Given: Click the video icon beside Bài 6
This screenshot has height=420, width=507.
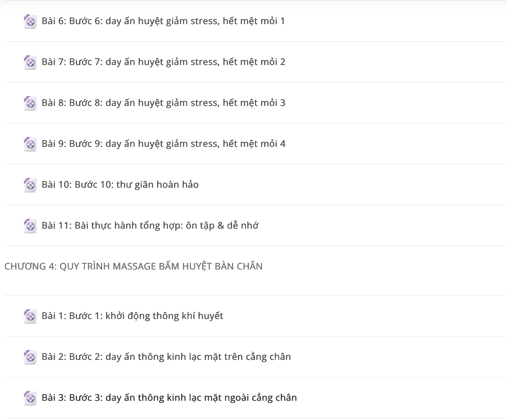Looking at the screenshot, I should pos(30,21).
